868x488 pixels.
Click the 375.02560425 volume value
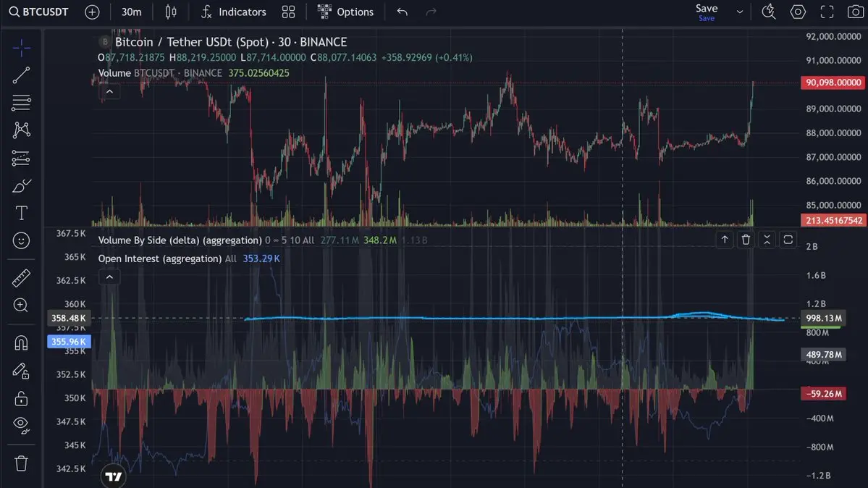click(x=258, y=73)
